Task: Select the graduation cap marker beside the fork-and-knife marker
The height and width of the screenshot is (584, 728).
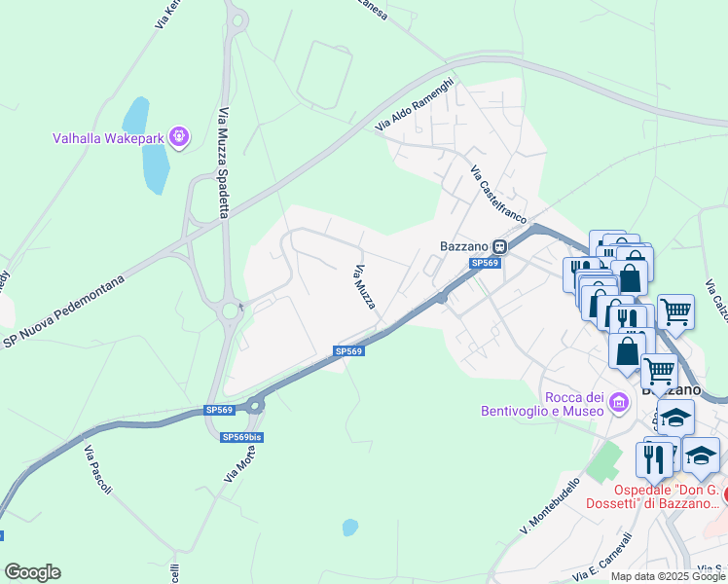Action: coord(701,456)
